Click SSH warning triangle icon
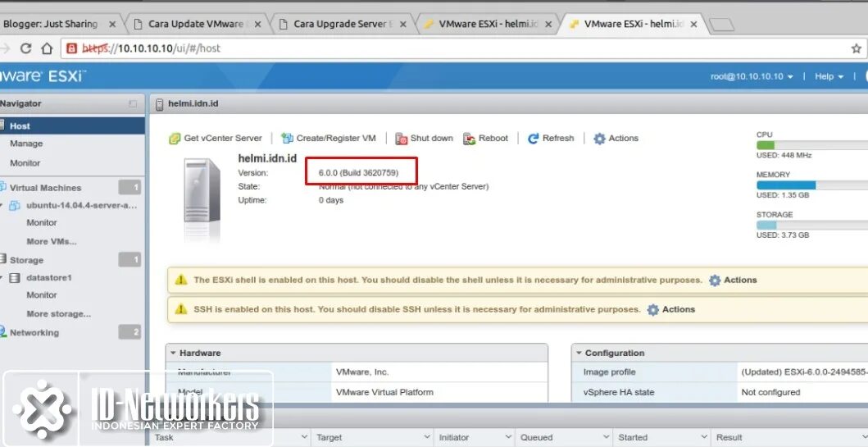The height and width of the screenshot is (447, 868). pos(181,309)
